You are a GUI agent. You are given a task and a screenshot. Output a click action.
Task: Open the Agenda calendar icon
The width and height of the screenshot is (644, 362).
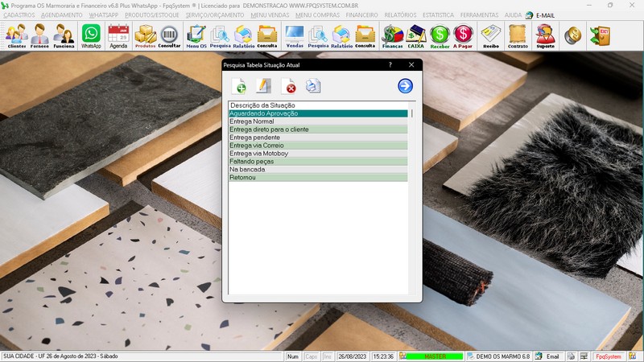pyautogui.click(x=118, y=36)
